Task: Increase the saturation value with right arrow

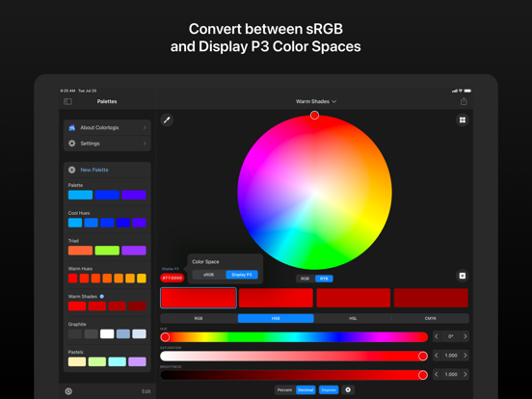Action: tap(465, 356)
